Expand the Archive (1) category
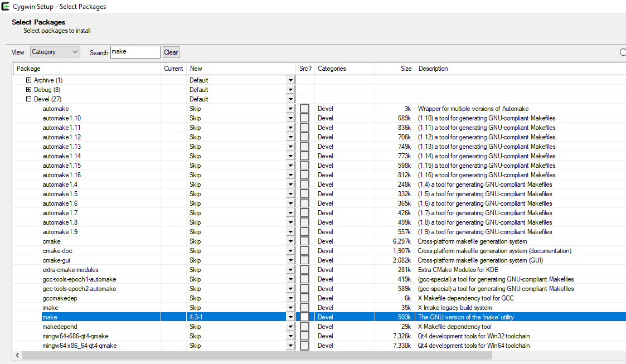626x364 pixels. coord(29,80)
